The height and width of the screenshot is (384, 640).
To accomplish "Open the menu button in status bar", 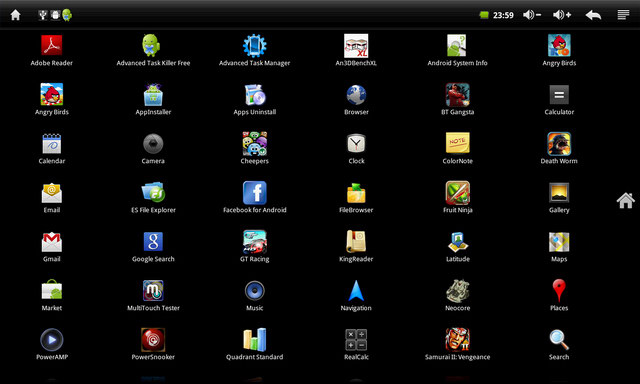I will (623, 15).
